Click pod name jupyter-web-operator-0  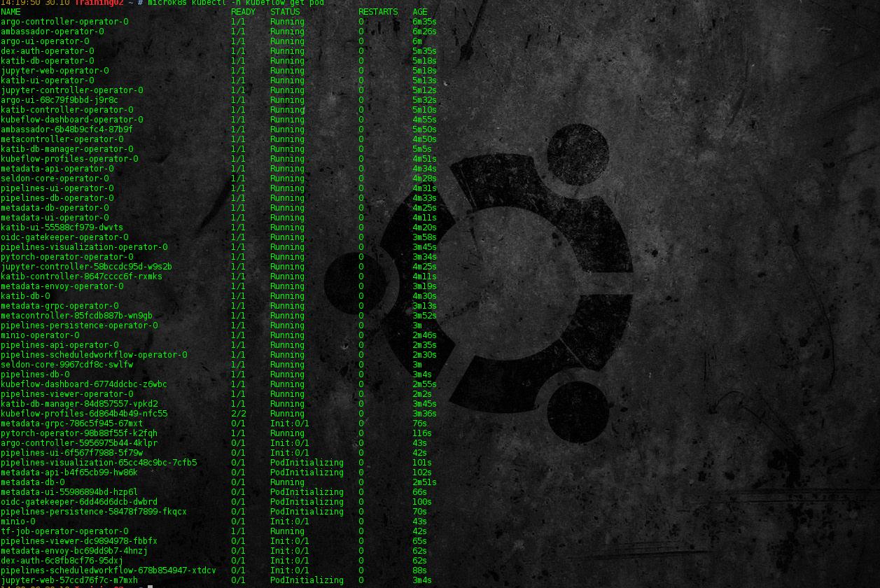pos(55,71)
